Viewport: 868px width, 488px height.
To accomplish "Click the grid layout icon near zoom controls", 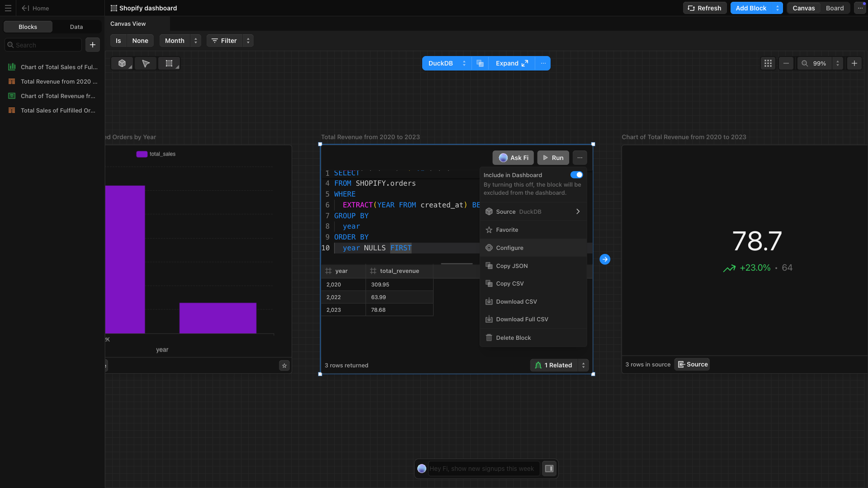I will (768, 64).
